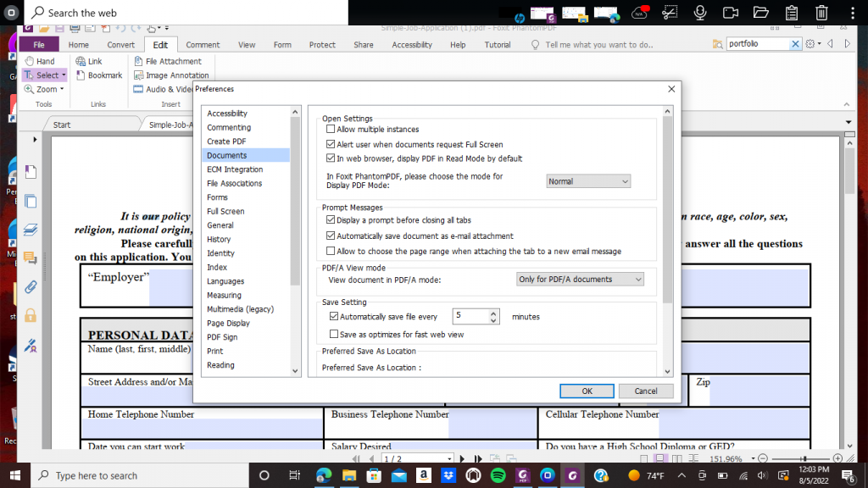Viewport: 868px width, 488px height.
Task: Open the Display PDF Mode Normal dropdown
Action: (588, 181)
